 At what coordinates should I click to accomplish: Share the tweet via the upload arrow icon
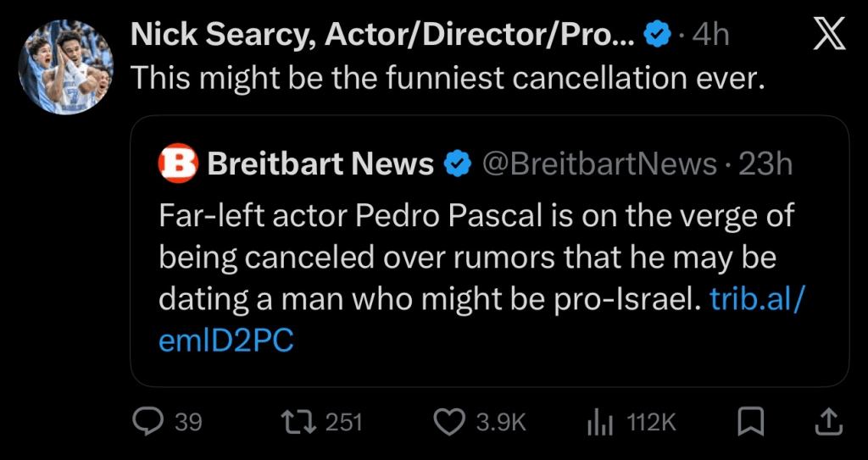(x=828, y=421)
